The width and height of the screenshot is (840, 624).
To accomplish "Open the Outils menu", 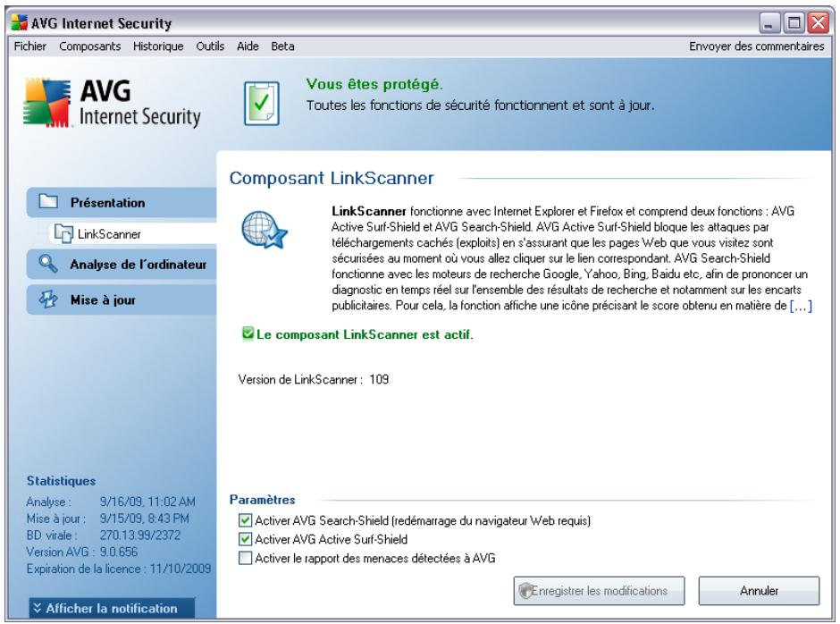I will click(x=210, y=46).
